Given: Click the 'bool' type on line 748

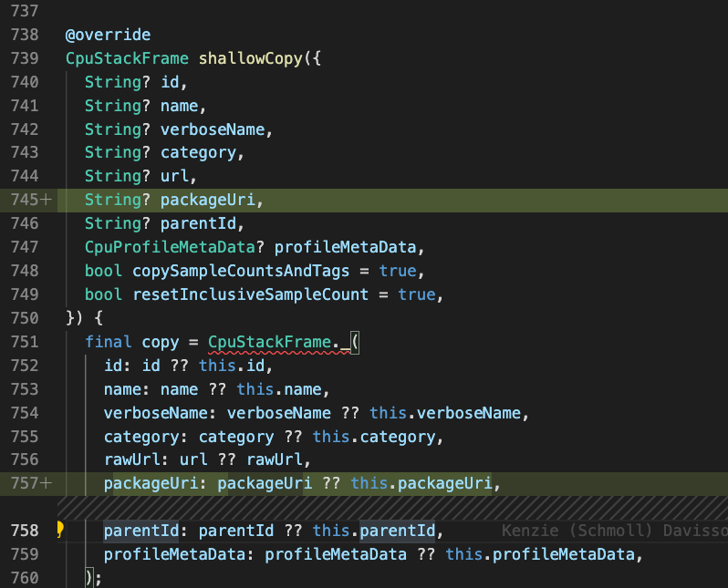Looking at the screenshot, I should tap(103, 271).
